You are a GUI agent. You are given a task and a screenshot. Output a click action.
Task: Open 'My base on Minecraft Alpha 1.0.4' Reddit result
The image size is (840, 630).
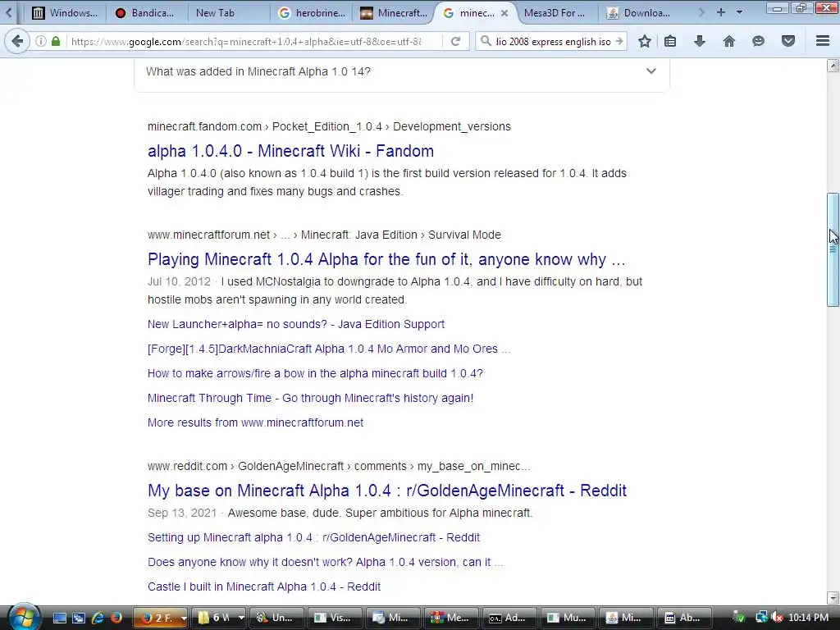click(x=387, y=491)
